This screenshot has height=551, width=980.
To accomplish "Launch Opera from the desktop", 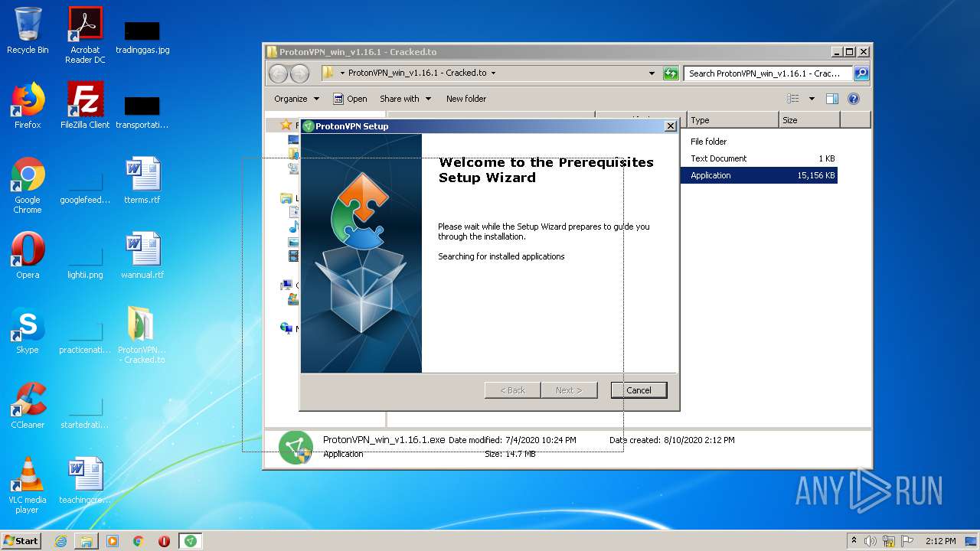I will click(28, 256).
